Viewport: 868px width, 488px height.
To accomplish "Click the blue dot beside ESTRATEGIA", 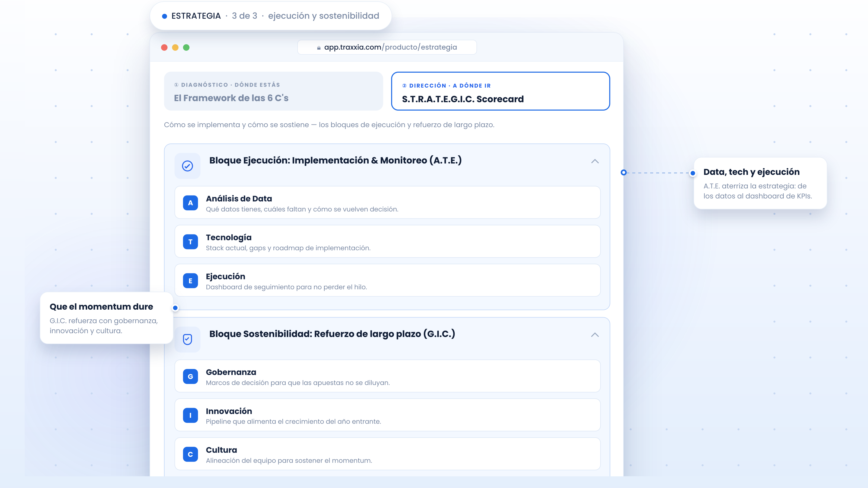I will [164, 16].
